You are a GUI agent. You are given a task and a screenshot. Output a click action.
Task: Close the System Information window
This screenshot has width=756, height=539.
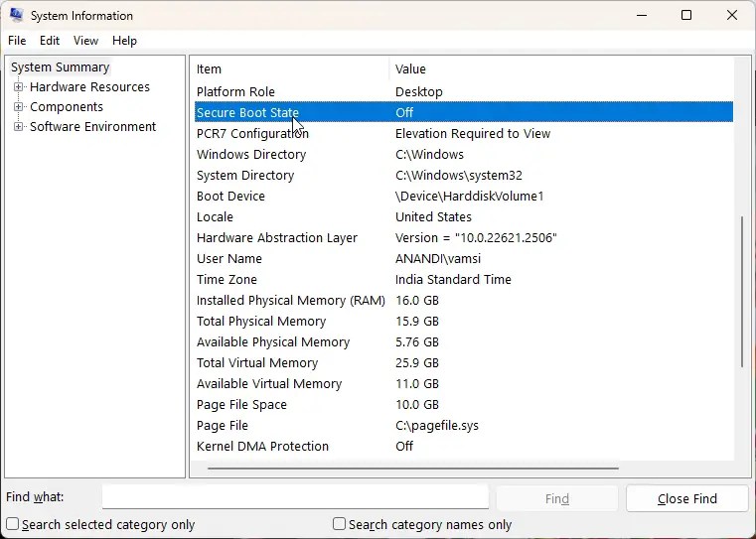[732, 16]
